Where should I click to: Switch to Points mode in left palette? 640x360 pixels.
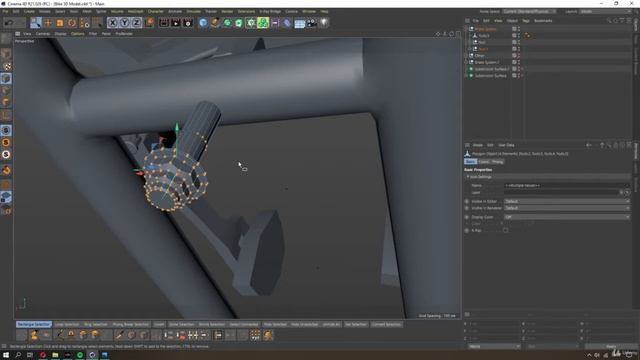tap(6, 78)
